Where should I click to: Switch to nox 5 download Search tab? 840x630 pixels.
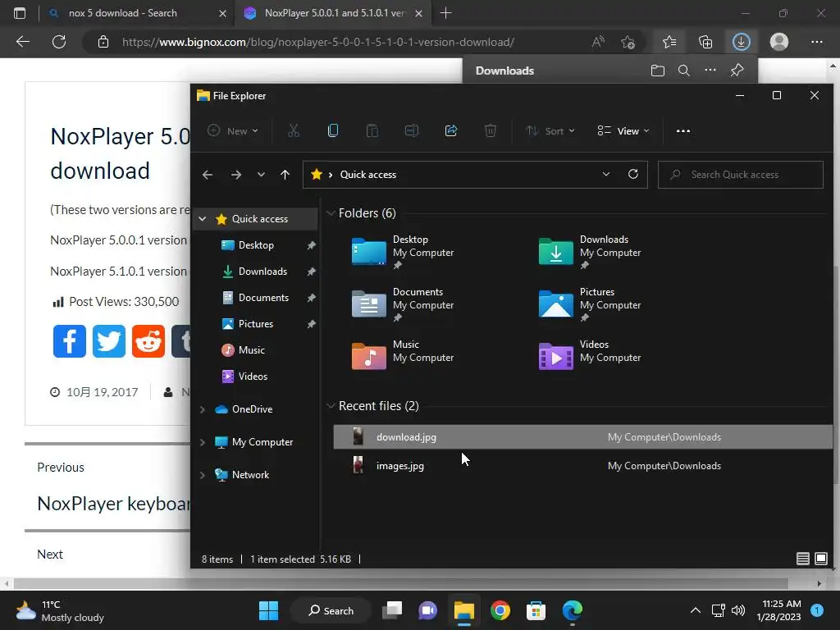(137, 13)
